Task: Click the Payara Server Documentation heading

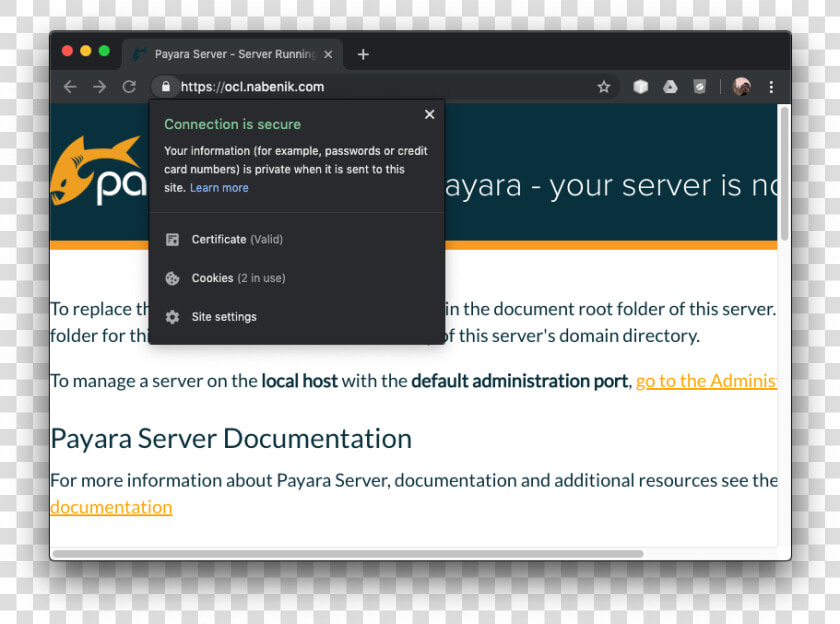Action: (x=231, y=439)
